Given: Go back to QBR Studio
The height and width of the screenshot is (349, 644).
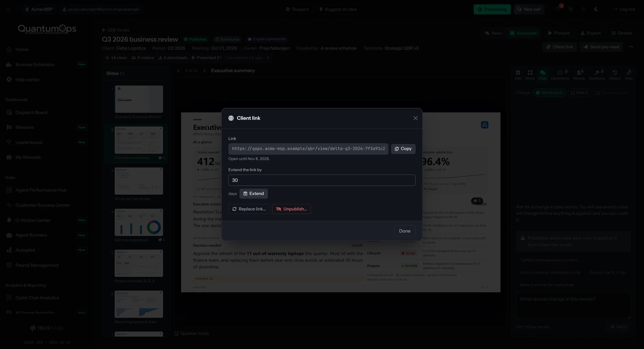Looking at the screenshot, I should click(116, 30).
